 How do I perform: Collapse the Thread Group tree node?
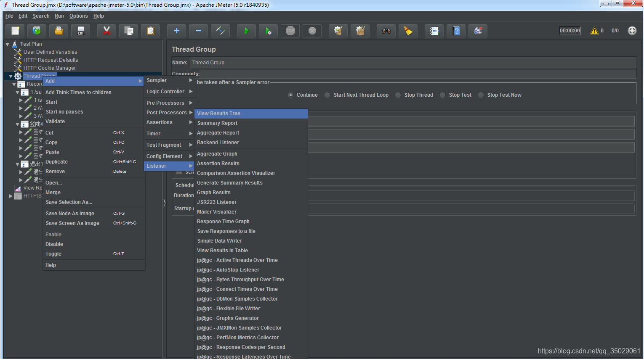pyautogui.click(x=11, y=76)
